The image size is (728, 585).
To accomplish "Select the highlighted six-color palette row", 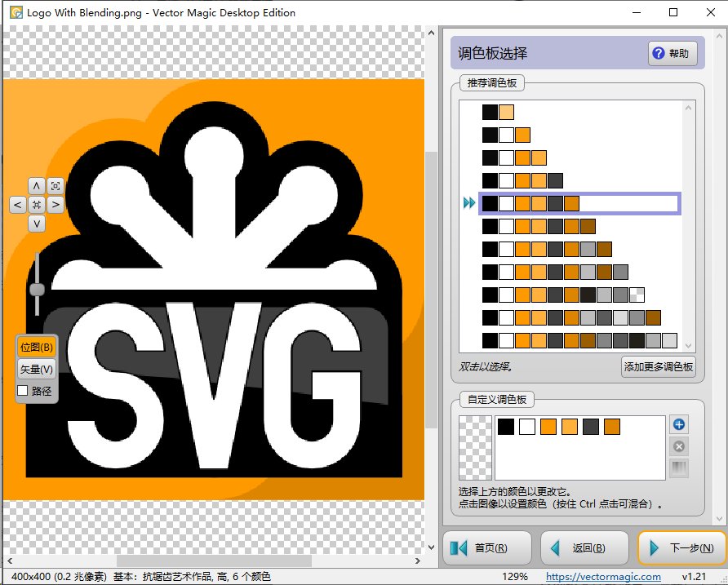I will [579, 203].
